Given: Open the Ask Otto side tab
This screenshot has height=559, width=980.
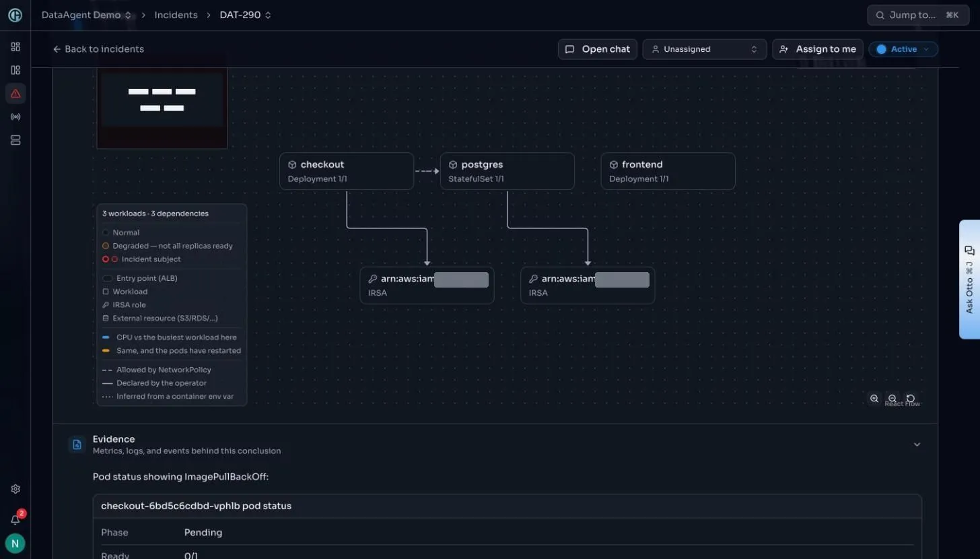Looking at the screenshot, I should (x=969, y=279).
